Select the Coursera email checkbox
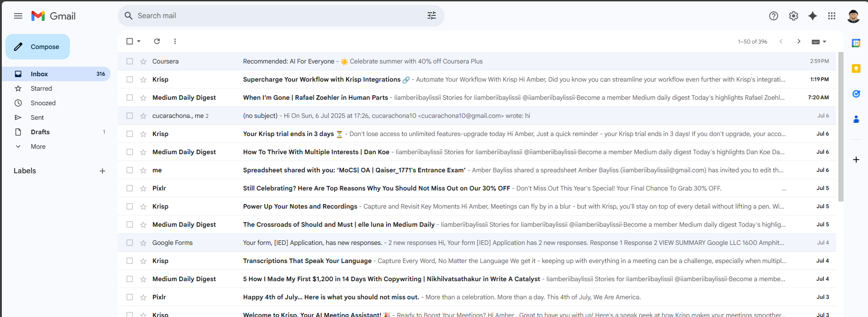Viewport: 868px width, 317px height. coord(130,61)
